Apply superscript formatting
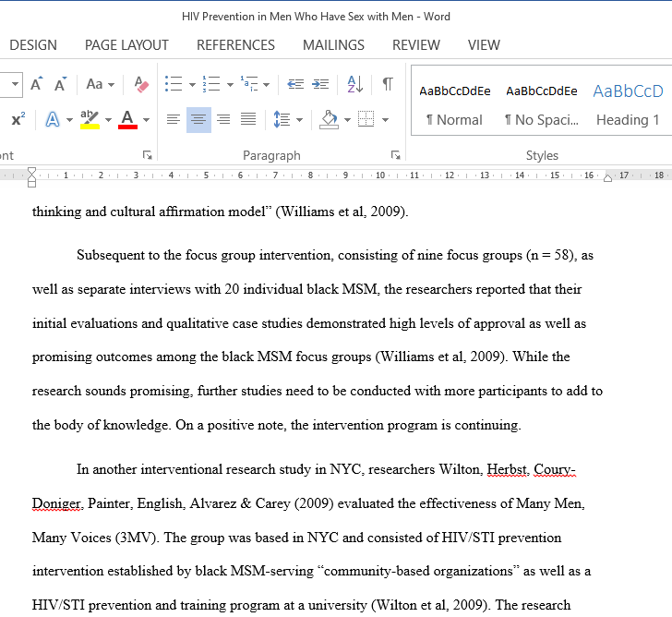 pyautogui.click(x=18, y=119)
